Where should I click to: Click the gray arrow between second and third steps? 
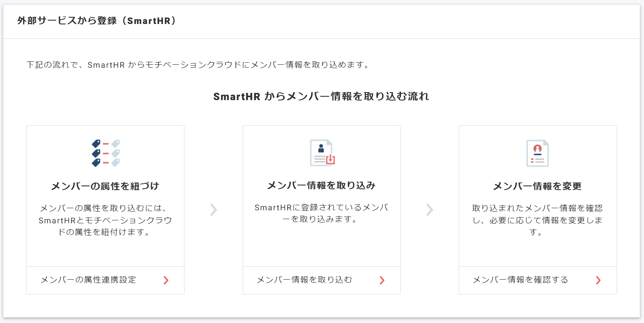pyautogui.click(x=430, y=210)
